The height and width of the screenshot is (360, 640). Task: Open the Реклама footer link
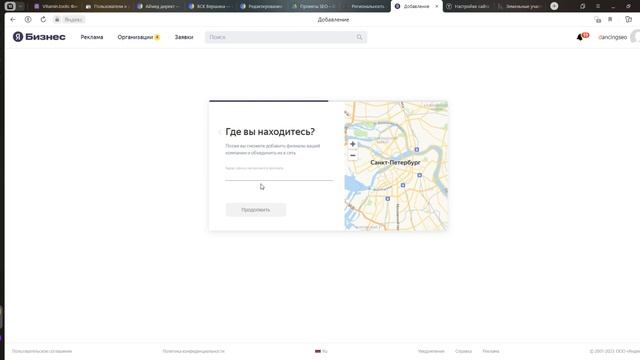coord(491,351)
